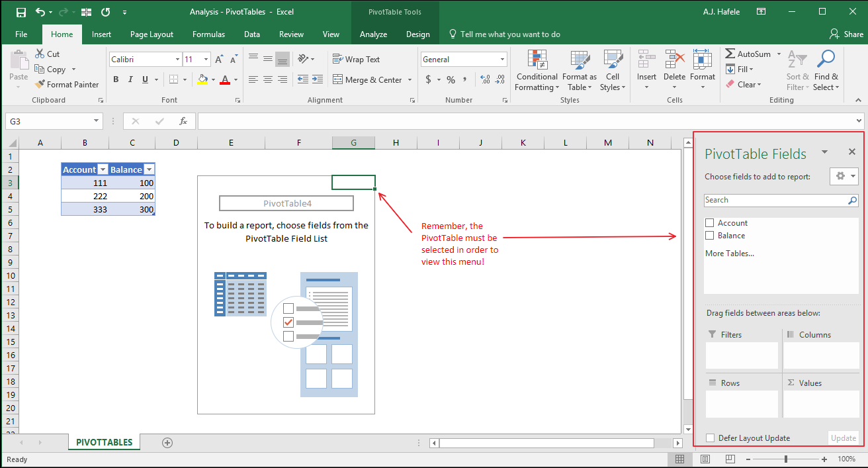The width and height of the screenshot is (868, 468).
Task: Apply comma style number format
Action: click(465, 79)
